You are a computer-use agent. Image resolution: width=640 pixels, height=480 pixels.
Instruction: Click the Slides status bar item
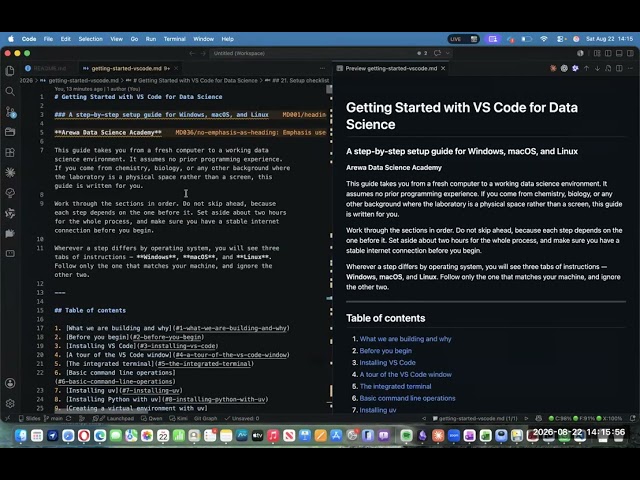coord(29,418)
